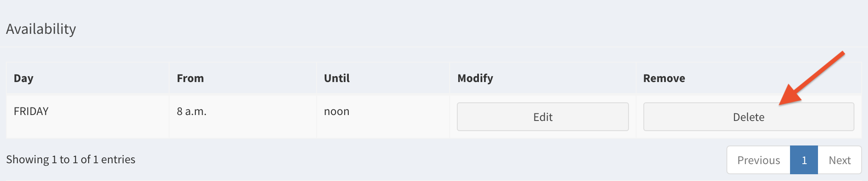Go to the Next page
868x181 pixels.
tap(840, 160)
